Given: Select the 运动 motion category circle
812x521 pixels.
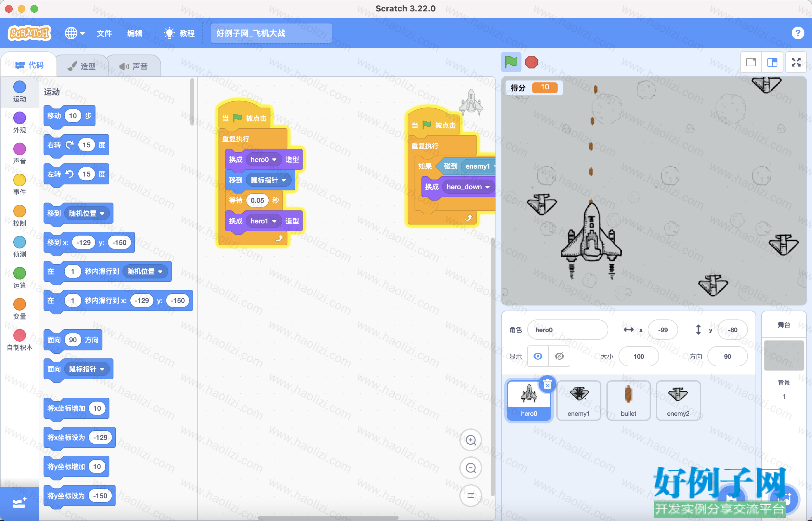Looking at the screenshot, I should click(20, 87).
